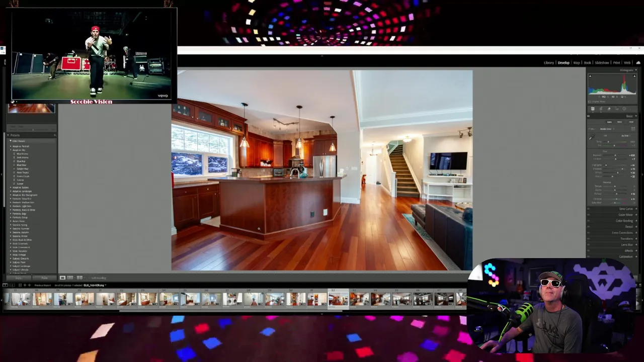
Task: Click the main window display icon
Action: coord(5,285)
